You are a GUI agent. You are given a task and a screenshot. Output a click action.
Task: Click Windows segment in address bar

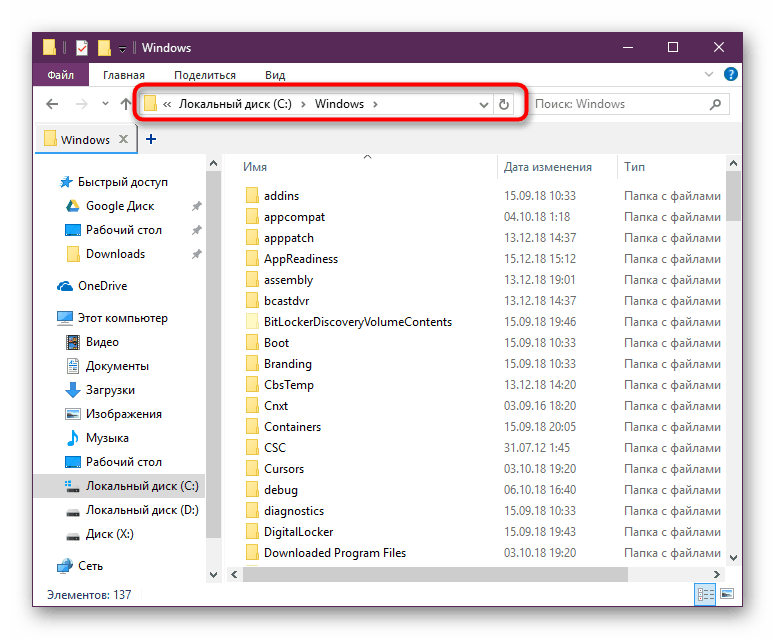339,104
